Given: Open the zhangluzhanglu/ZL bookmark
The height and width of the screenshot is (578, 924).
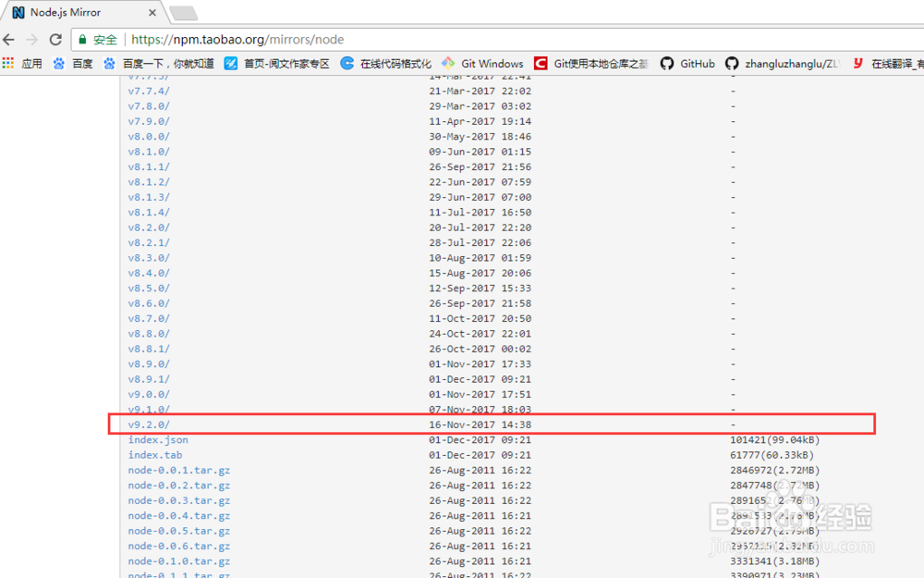Looking at the screenshot, I should (x=784, y=63).
